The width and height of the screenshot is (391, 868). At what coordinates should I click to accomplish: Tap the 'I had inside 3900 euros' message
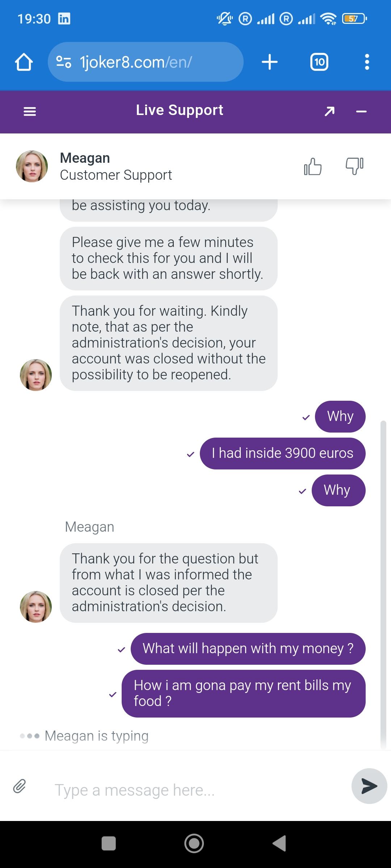[282, 454]
